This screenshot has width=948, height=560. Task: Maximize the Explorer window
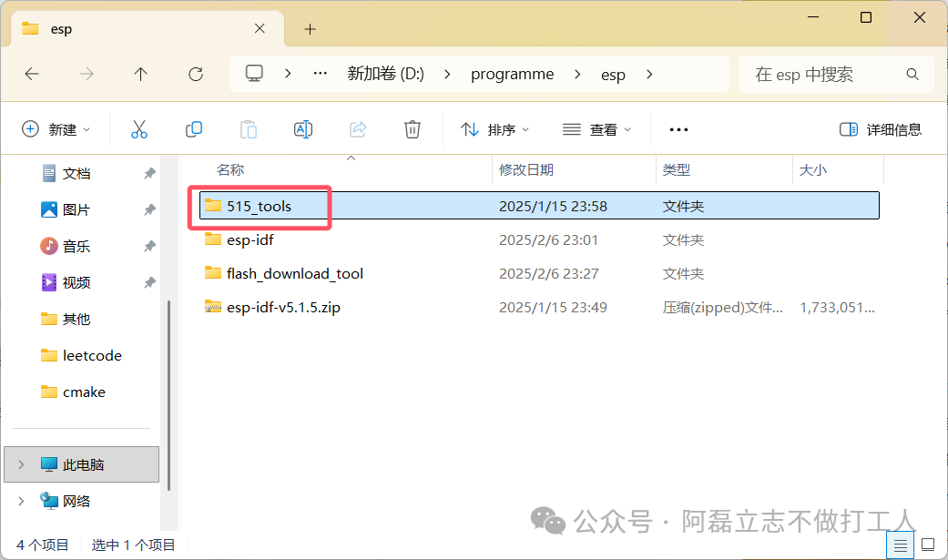pos(866,17)
